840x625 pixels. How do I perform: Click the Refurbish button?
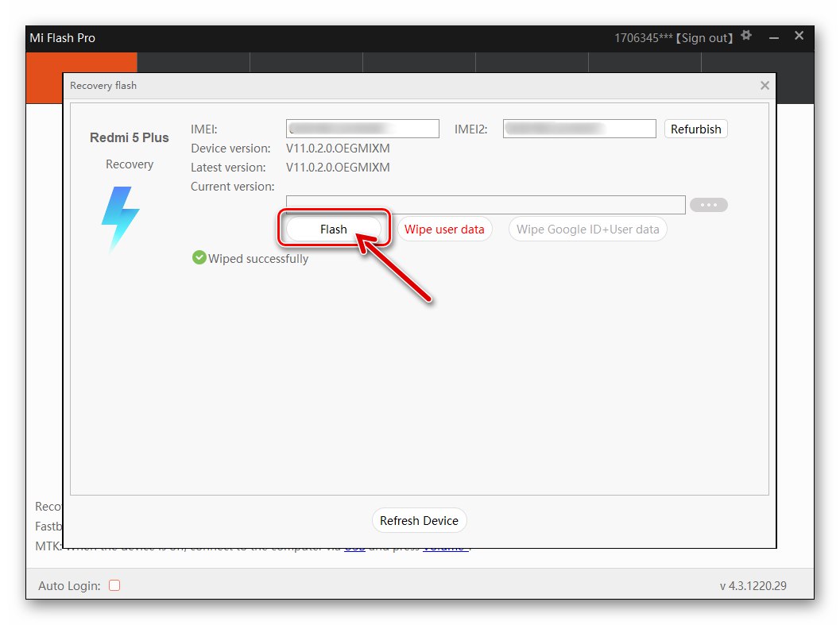[696, 129]
